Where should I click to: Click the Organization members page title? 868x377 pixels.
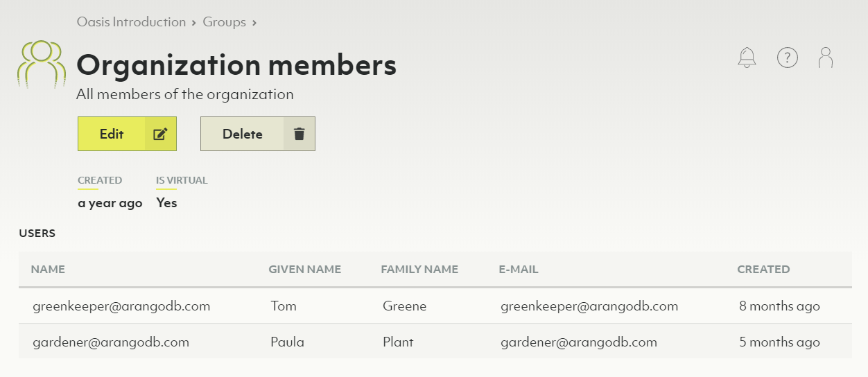(236, 65)
